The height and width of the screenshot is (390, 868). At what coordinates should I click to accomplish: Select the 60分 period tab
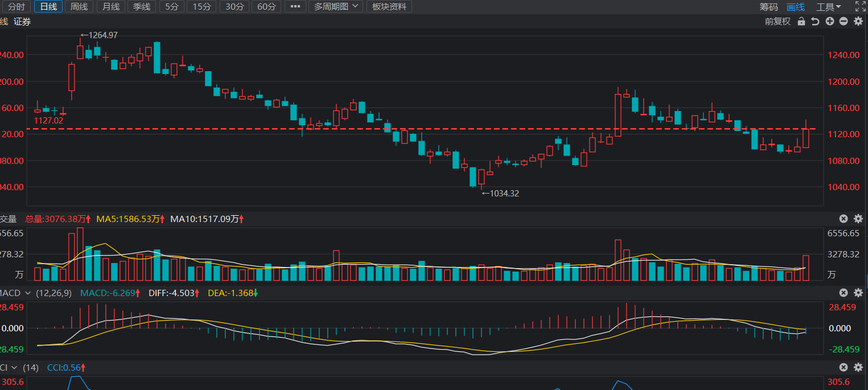click(x=266, y=7)
